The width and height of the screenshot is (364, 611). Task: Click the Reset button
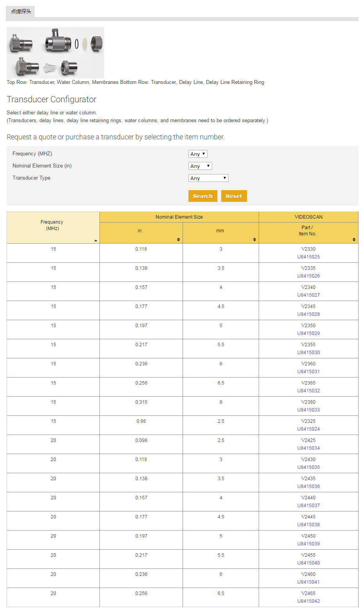(234, 196)
